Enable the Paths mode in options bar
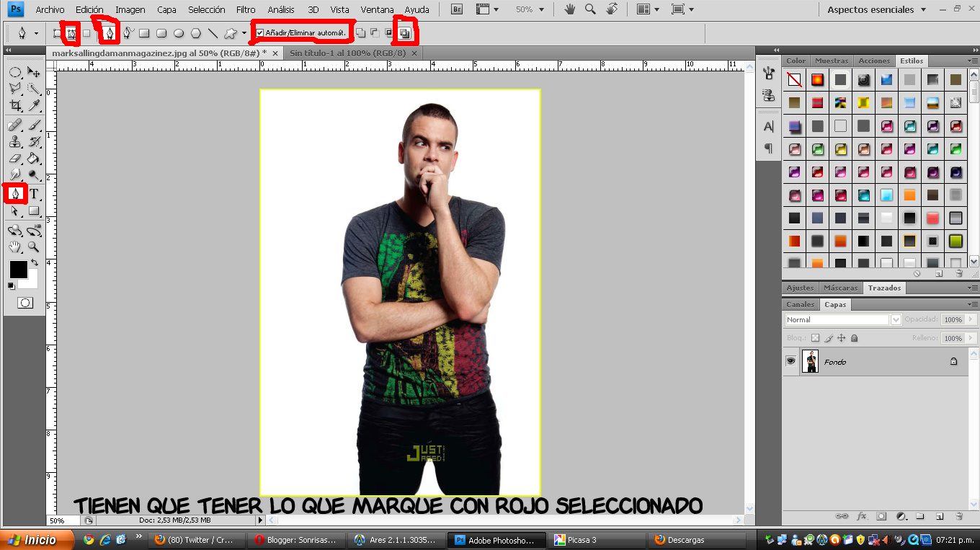Viewport: 980px width, 550px height. coord(71,33)
